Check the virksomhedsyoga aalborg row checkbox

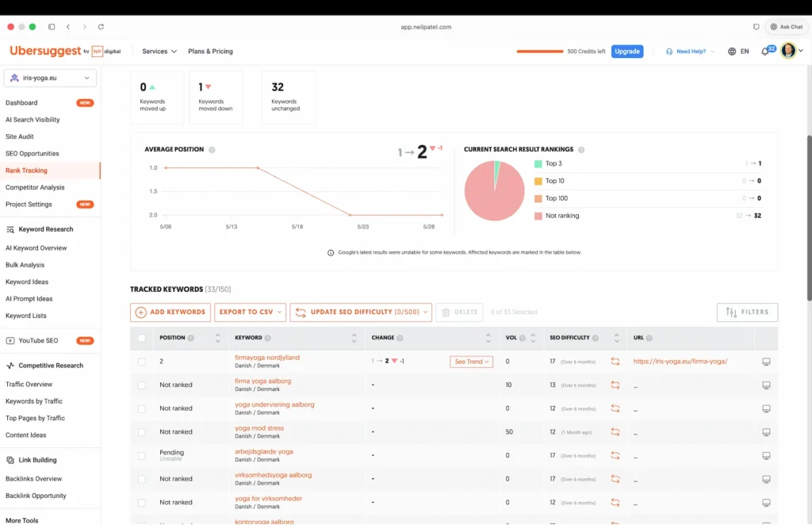click(x=142, y=479)
